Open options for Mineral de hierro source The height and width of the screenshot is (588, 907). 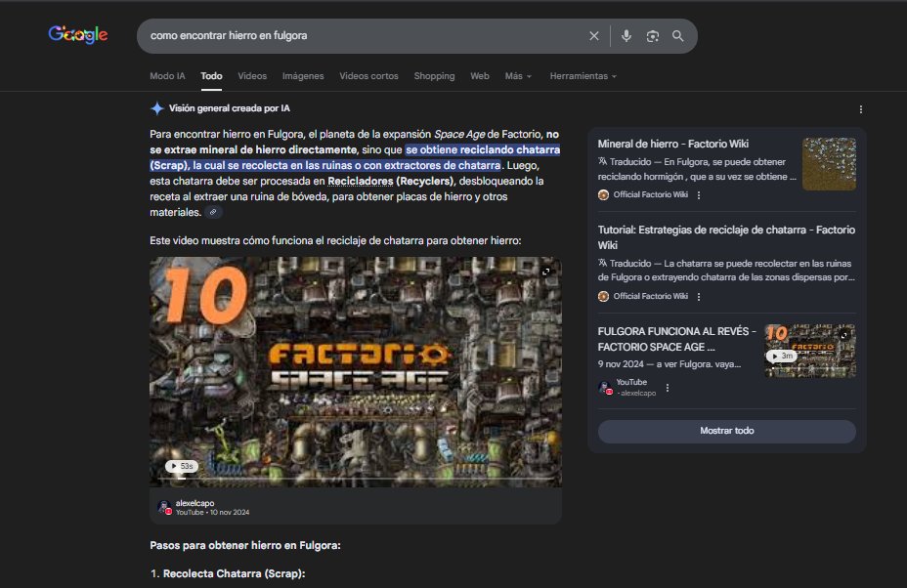[x=699, y=194]
